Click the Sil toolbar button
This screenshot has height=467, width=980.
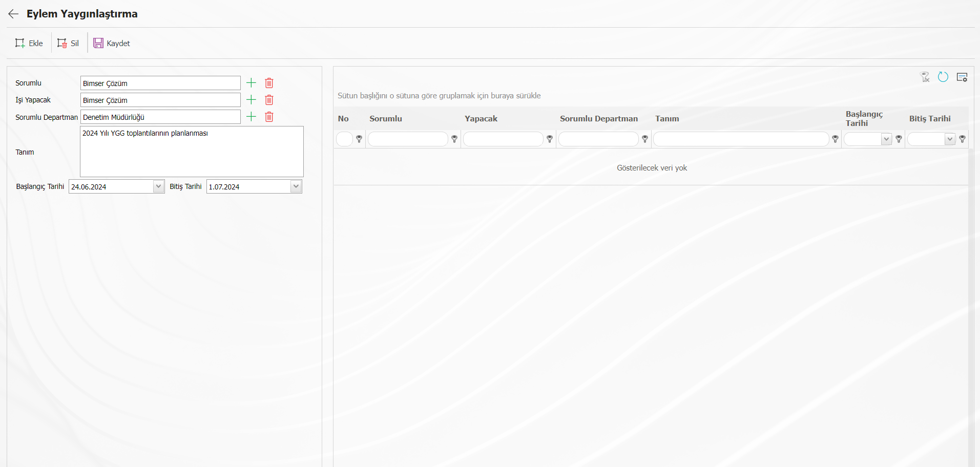(68, 43)
